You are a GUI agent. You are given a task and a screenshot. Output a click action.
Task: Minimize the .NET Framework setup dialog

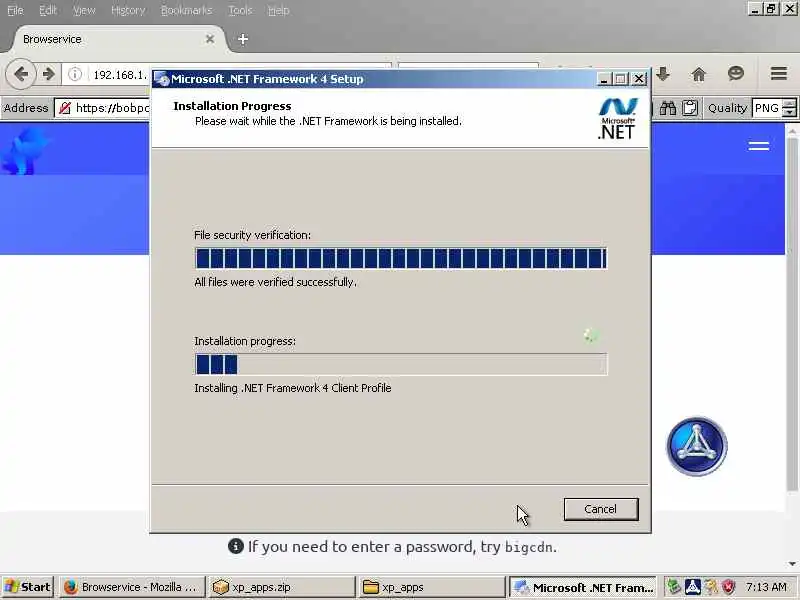click(x=604, y=79)
